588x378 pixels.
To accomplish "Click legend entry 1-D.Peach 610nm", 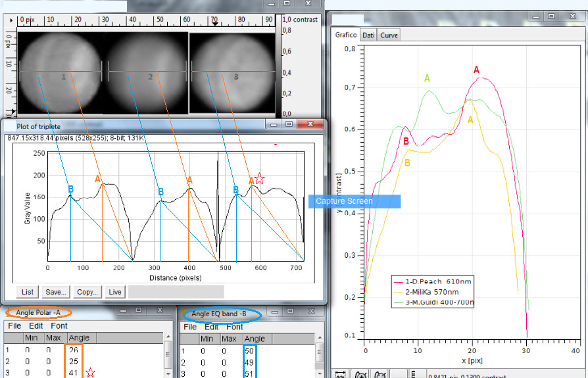I will pyautogui.click(x=433, y=282).
